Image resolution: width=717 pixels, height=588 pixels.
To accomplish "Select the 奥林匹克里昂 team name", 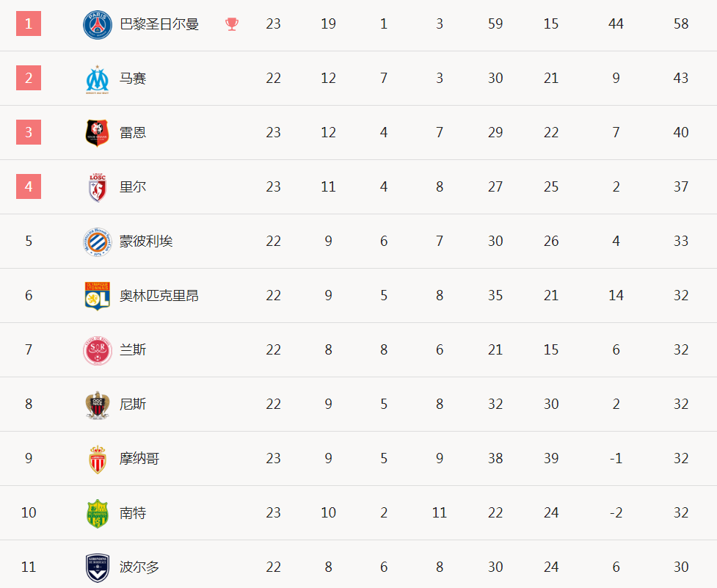I will click(x=159, y=296).
